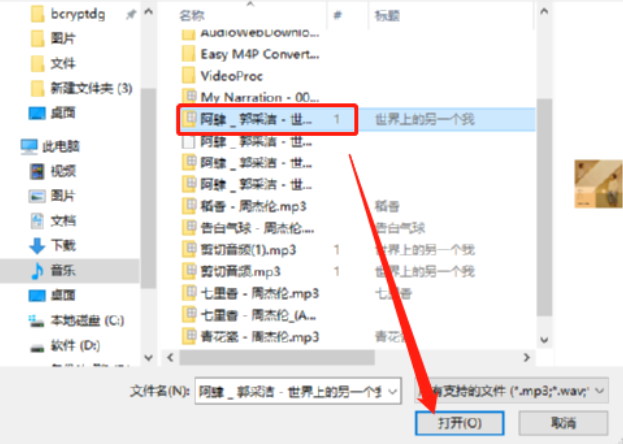This screenshot has width=623, height=444.
Task: Open the 文档 documents icon
Action: click(x=37, y=221)
